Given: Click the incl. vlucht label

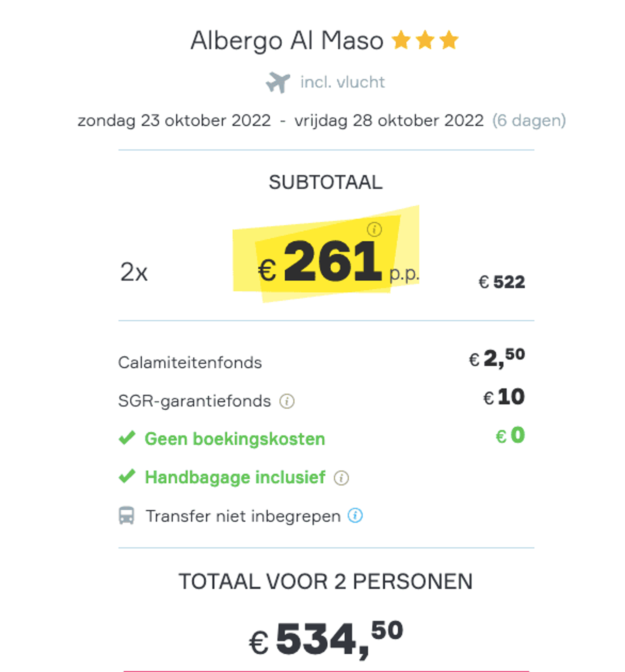Looking at the screenshot, I should [x=342, y=82].
